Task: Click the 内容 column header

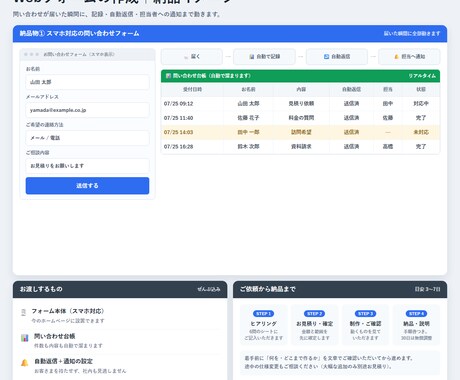Action: (x=301, y=89)
